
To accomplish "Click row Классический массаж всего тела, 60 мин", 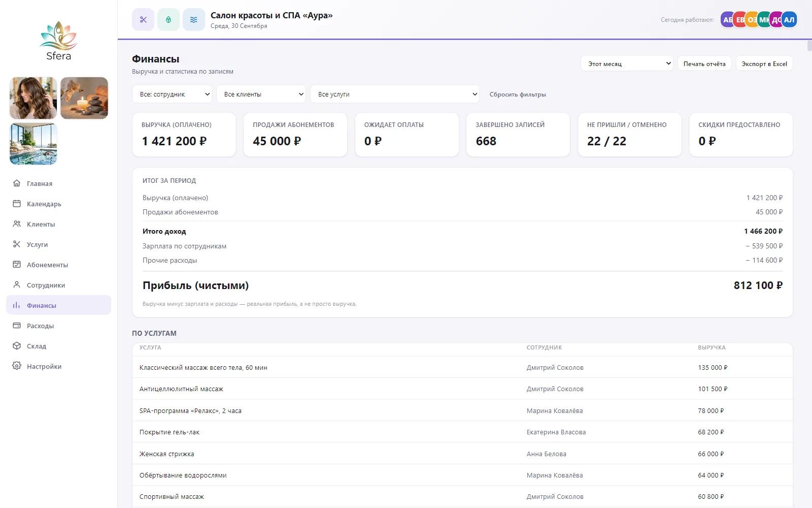I will (462, 367).
